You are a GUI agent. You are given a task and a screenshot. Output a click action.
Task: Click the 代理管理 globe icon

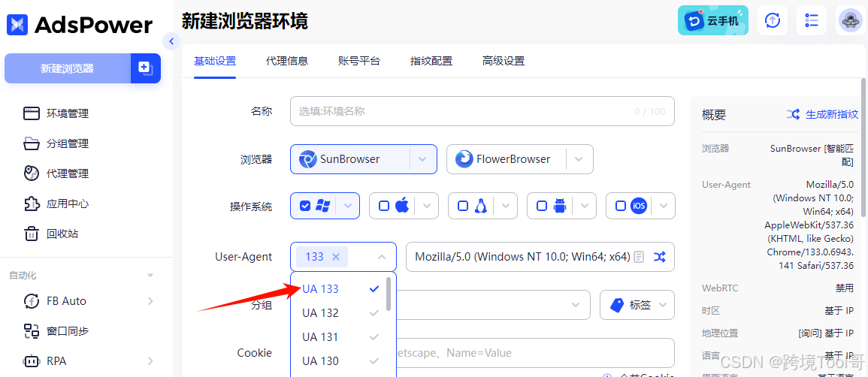(31, 173)
